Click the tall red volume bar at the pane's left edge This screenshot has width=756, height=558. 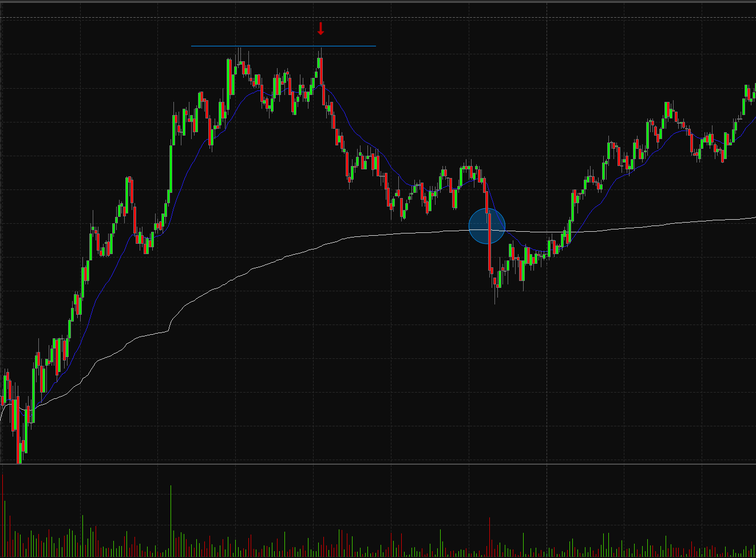[x=3, y=515]
